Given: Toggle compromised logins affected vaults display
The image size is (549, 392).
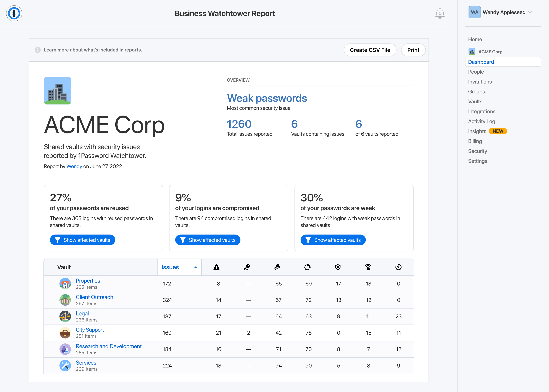Looking at the screenshot, I should coord(207,240).
